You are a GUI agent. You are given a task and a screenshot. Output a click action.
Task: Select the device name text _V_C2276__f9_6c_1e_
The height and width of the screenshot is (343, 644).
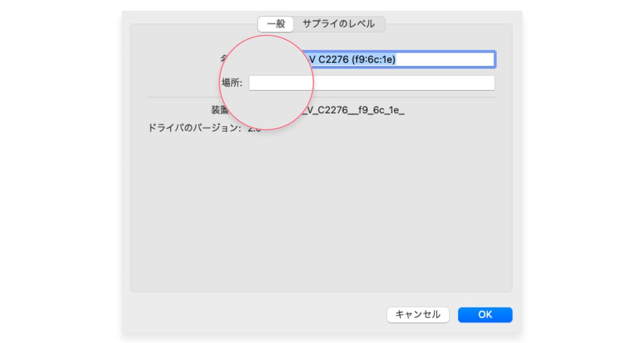pos(353,111)
